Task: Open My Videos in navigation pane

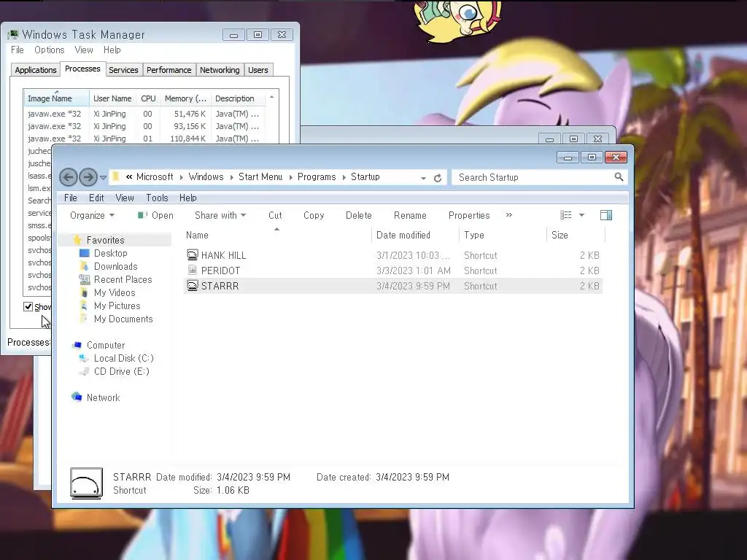Action: (115, 292)
